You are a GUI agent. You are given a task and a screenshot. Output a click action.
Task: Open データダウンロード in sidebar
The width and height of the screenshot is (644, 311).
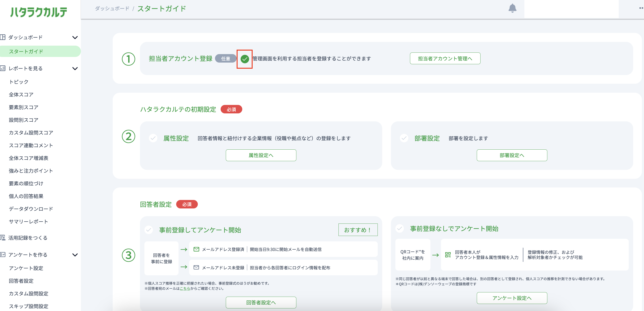(31, 209)
